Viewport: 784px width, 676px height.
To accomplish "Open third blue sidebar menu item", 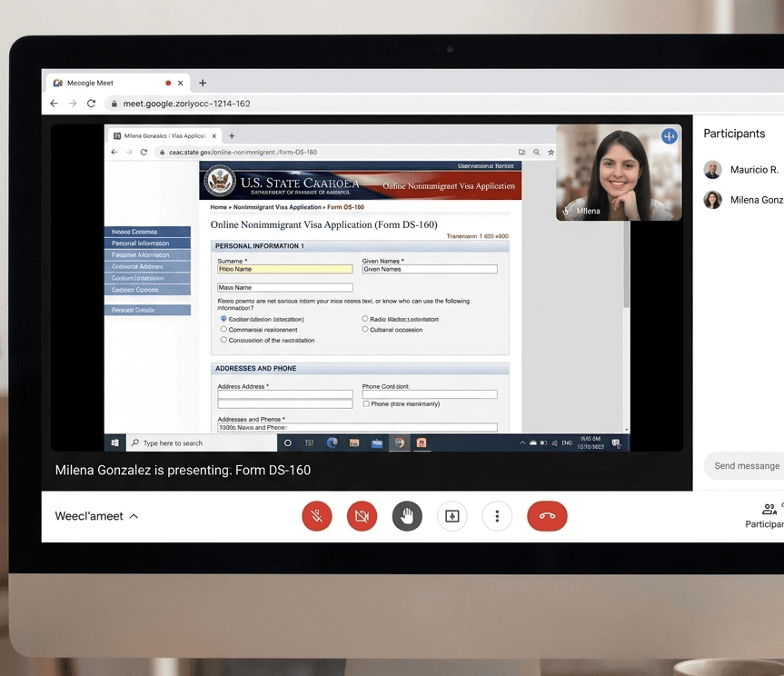I will pyautogui.click(x=147, y=255).
